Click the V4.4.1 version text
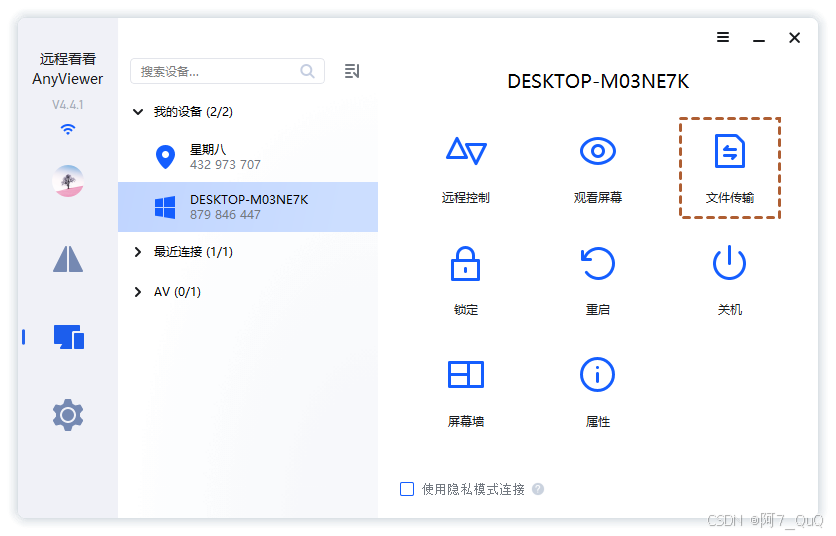Screen dimensions: 836x536 pos(68,105)
